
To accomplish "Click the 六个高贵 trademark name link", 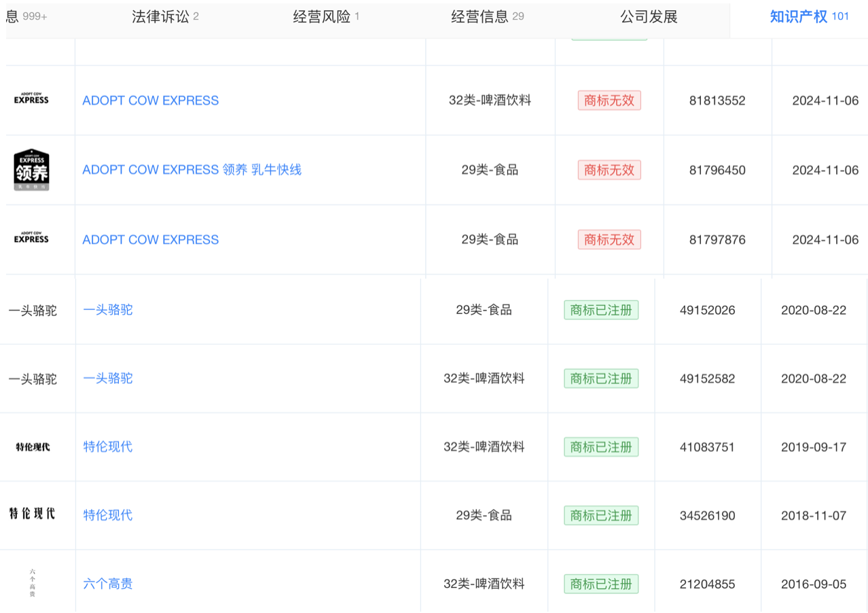I will 108,583.
